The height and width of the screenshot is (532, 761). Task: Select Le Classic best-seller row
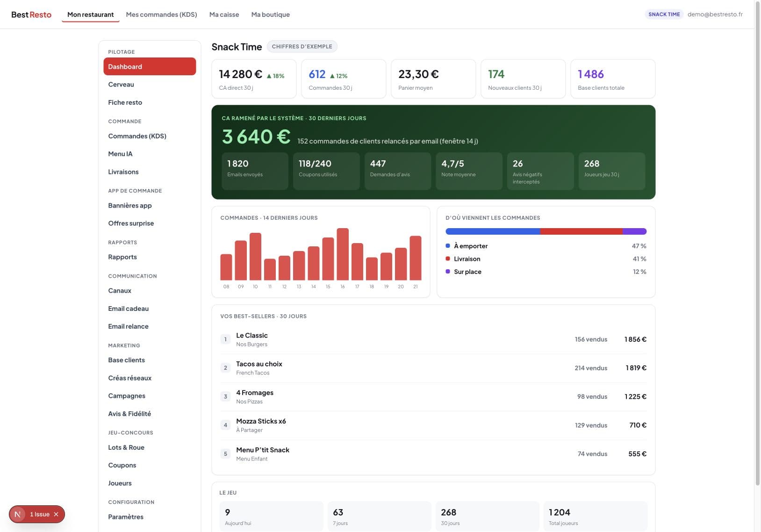[x=433, y=339]
